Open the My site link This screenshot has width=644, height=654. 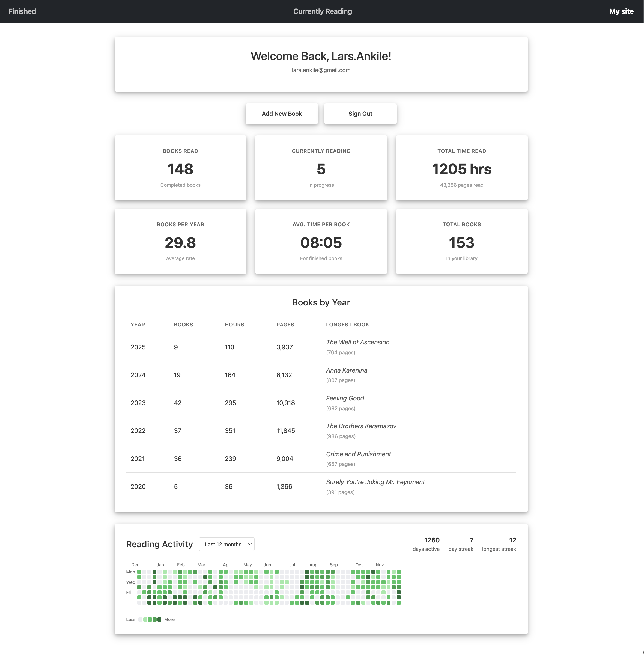[x=621, y=11]
